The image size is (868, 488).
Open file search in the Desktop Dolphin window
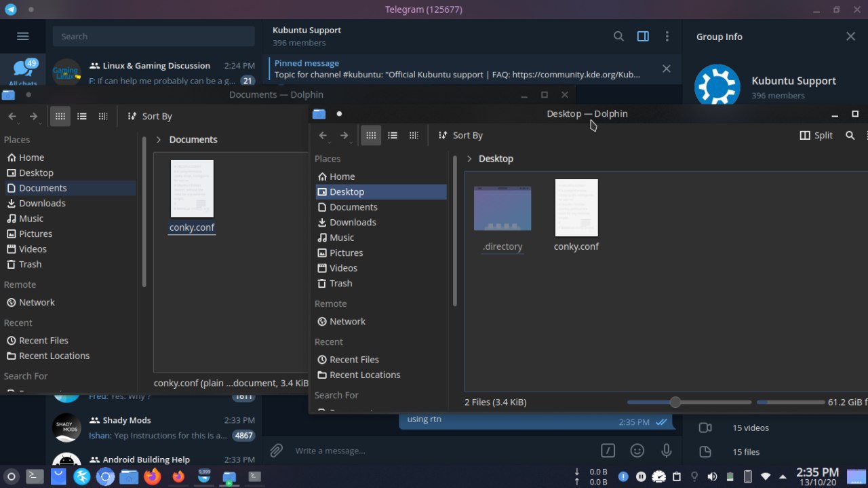[850, 136]
